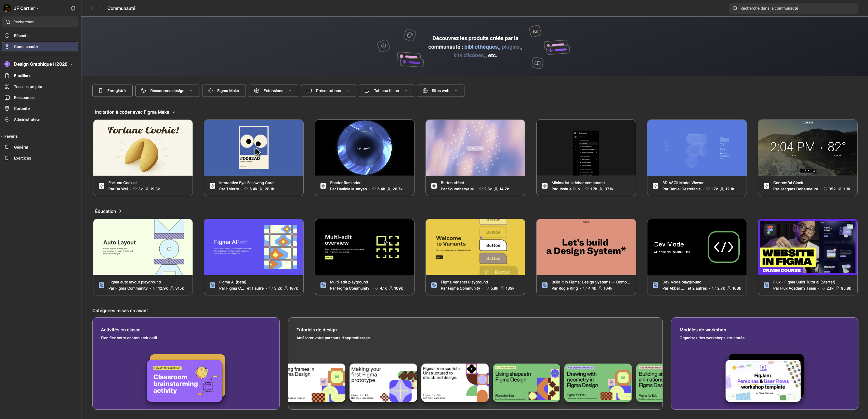
Task: Open Administrateur settings in the sidebar
Action: point(27,119)
